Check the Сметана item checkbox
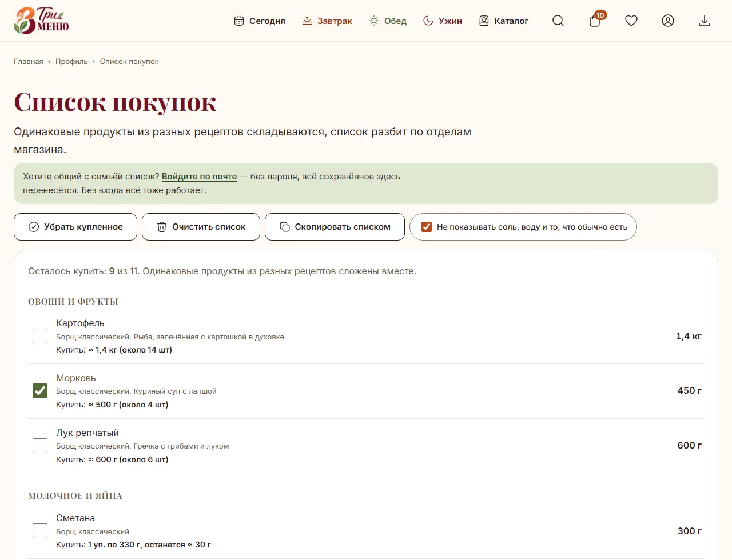732x560 pixels. 40,531
